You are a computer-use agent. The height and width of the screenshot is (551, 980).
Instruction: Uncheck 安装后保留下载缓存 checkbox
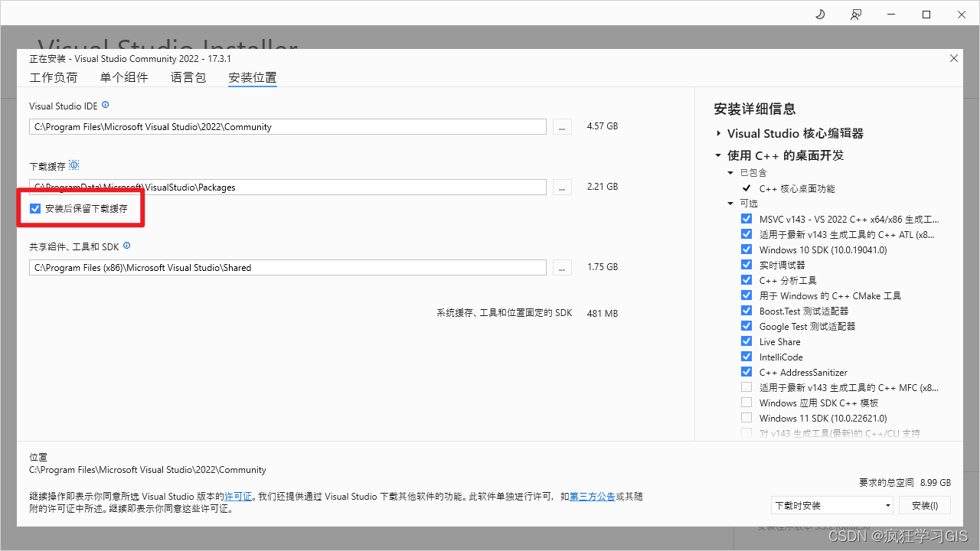[x=35, y=208]
